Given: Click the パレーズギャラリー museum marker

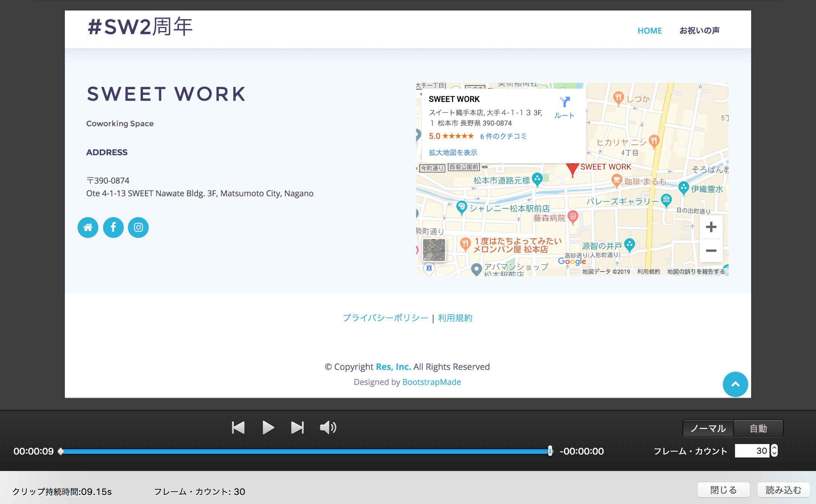Looking at the screenshot, I should point(666,200).
